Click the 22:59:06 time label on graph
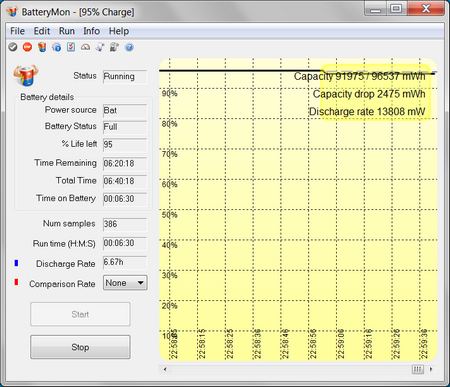 [x=341, y=344]
